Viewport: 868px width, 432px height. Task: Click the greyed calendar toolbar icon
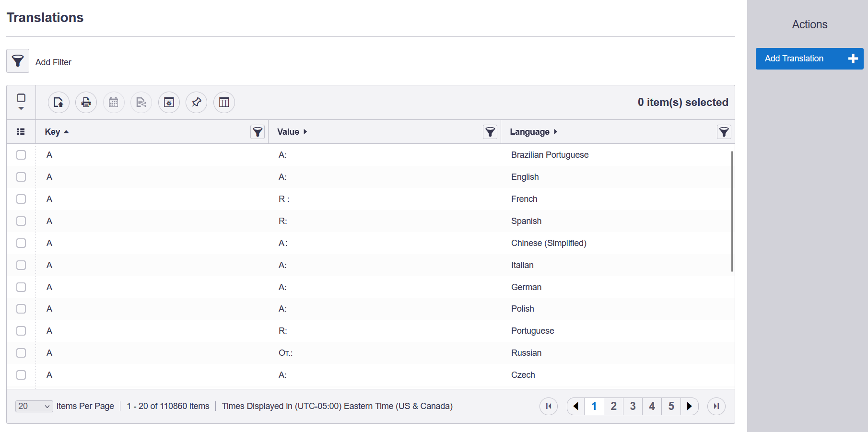tap(114, 102)
